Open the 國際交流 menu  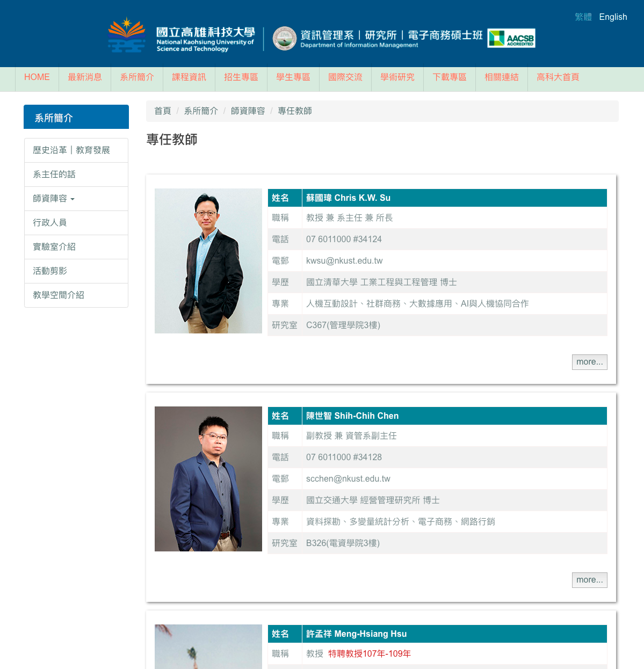(345, 77)
